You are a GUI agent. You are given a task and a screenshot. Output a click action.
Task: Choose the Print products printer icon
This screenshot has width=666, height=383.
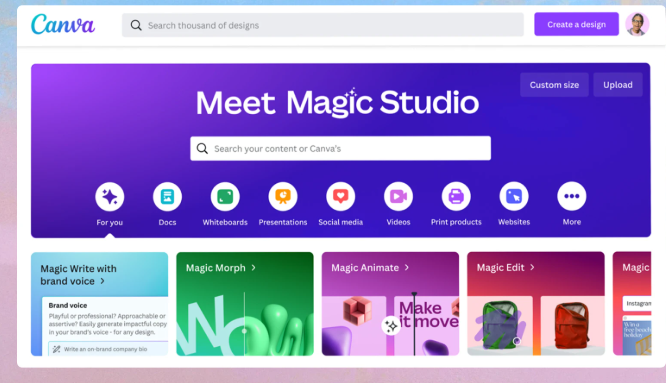456,197
